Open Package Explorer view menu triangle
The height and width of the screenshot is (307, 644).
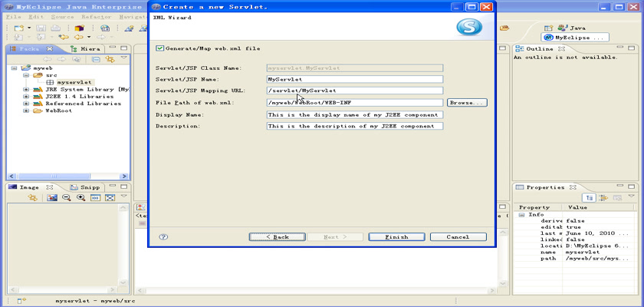click(x=123, y=58)
